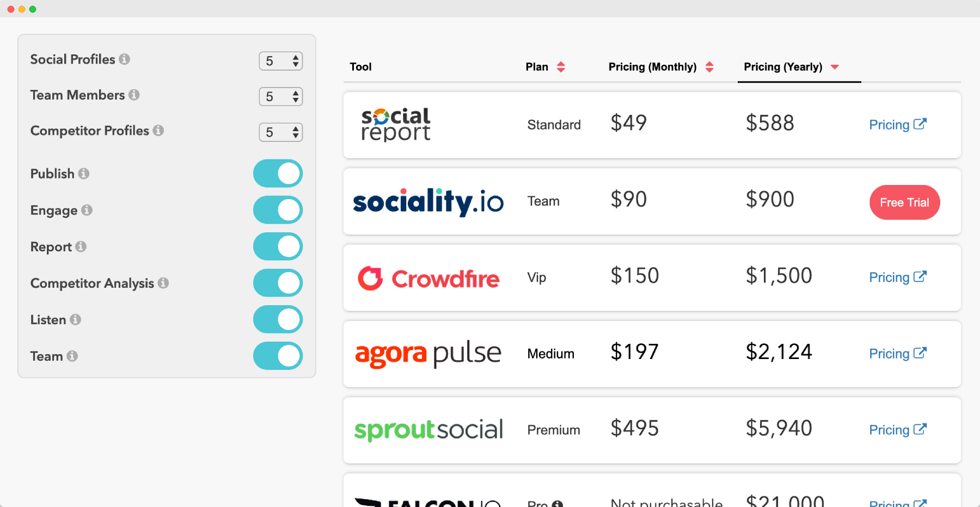Turn off the Report toggle

[x=278, y=246]
